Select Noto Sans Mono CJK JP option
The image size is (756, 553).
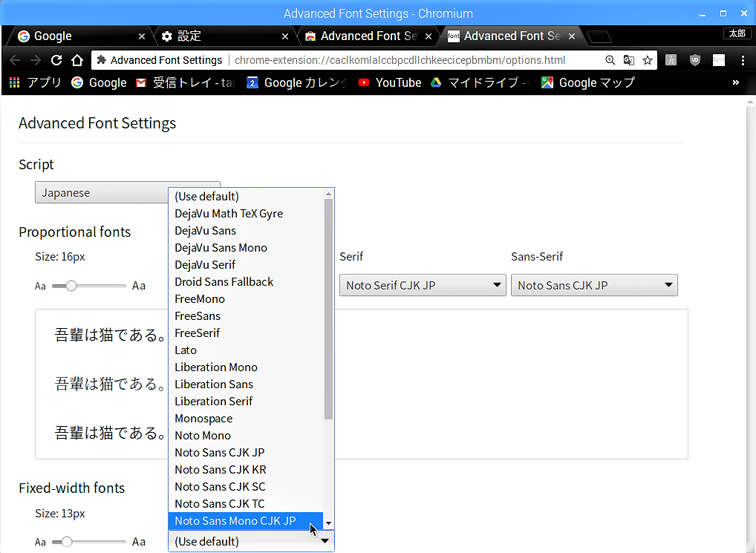tap(235, 521)
